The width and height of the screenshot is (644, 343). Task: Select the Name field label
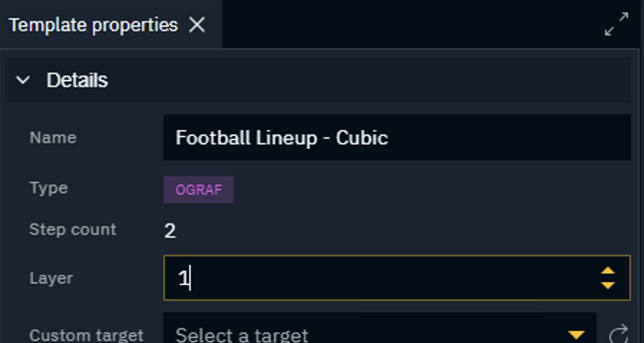point(53,137)
